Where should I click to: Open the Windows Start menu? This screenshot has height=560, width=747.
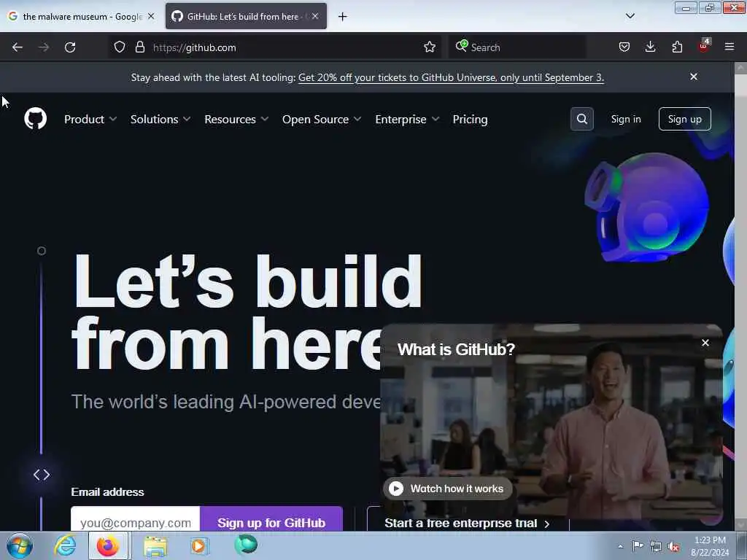click(19, 545)
